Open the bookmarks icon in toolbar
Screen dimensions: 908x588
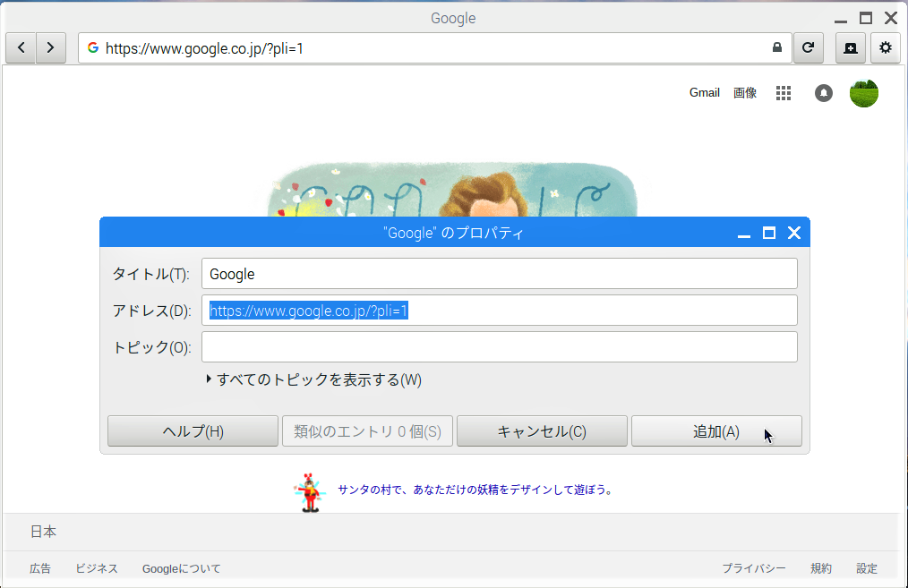851,48
